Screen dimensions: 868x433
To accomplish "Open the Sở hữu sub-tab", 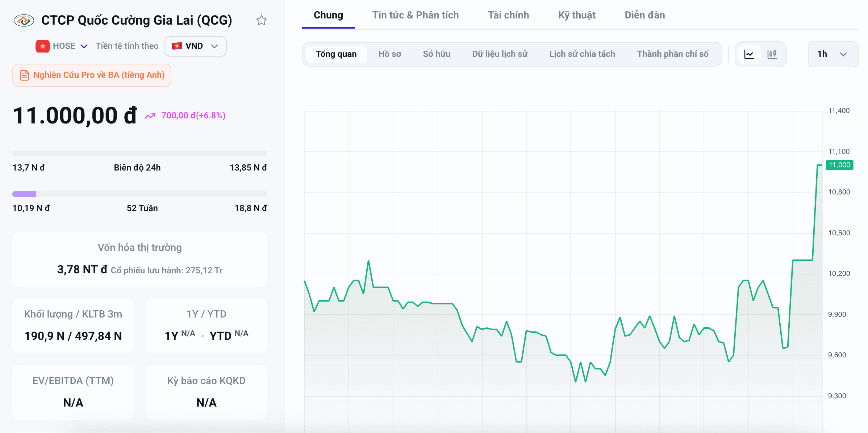I will click(x=437, y=54).
